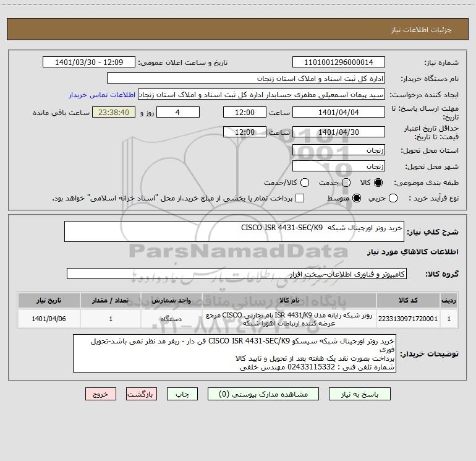Select the کالا/خدمت radio button

tap(305, 183)
